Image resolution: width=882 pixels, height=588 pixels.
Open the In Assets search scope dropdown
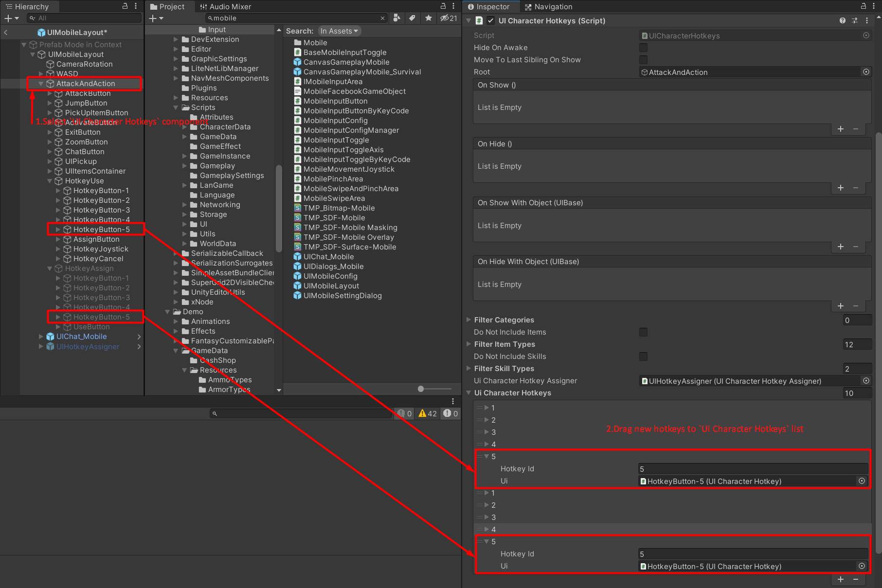point(339,31)
